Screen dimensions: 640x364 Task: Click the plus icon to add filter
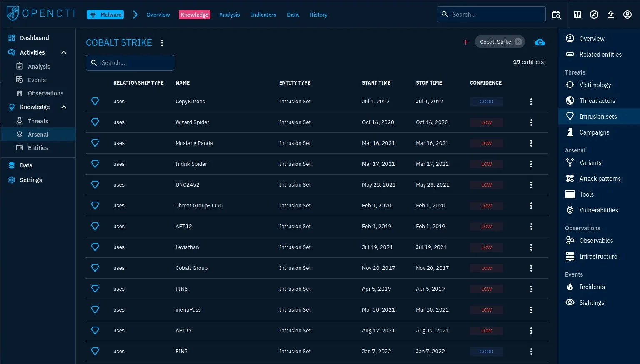466,42
